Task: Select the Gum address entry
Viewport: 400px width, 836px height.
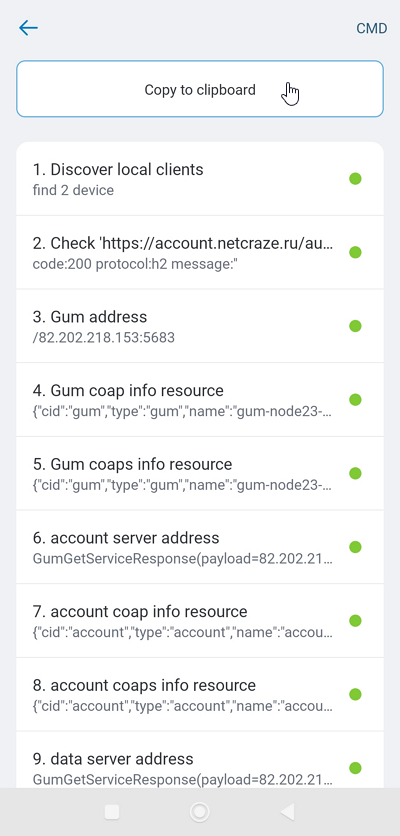Action: [200, 326]
